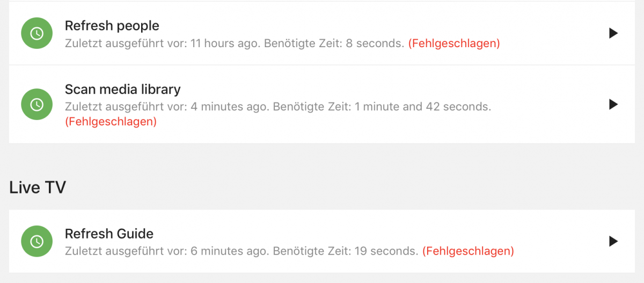Open the Refresh Guide task title

point(109,234)
